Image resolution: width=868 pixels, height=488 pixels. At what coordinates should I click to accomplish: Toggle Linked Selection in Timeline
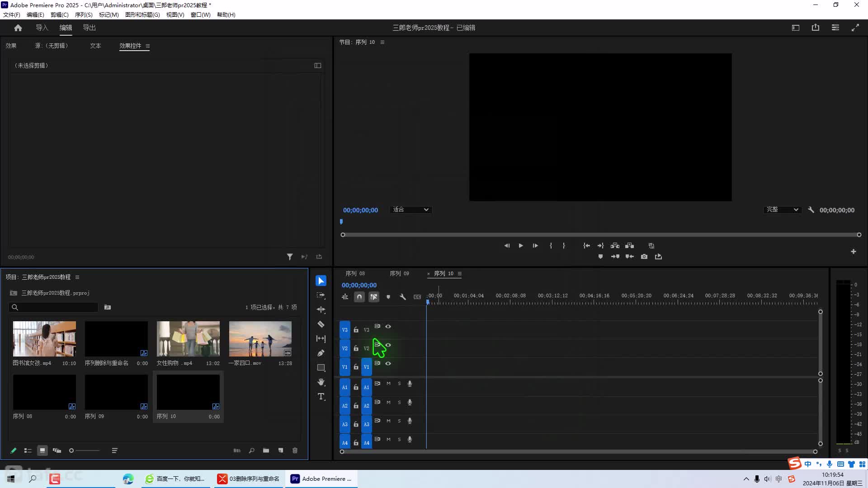(373, 297)
